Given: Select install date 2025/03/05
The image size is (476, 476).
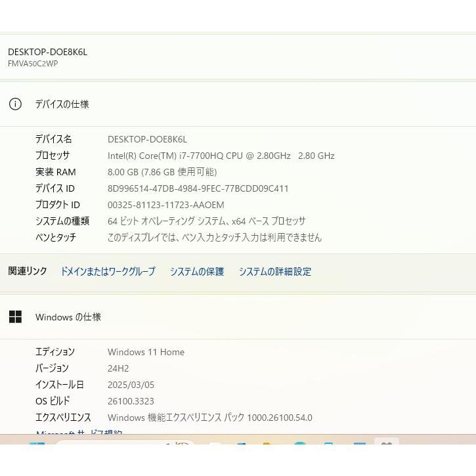Looking at the screenshot, I should [131, 385].
